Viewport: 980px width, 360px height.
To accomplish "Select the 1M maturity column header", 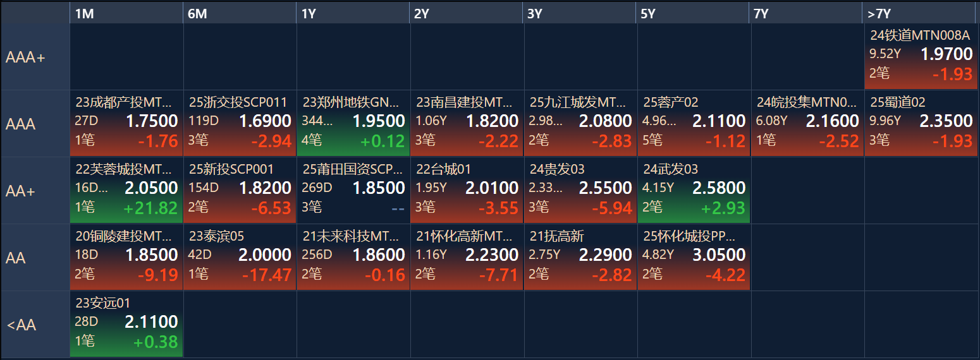I will [x=126, y=13].
